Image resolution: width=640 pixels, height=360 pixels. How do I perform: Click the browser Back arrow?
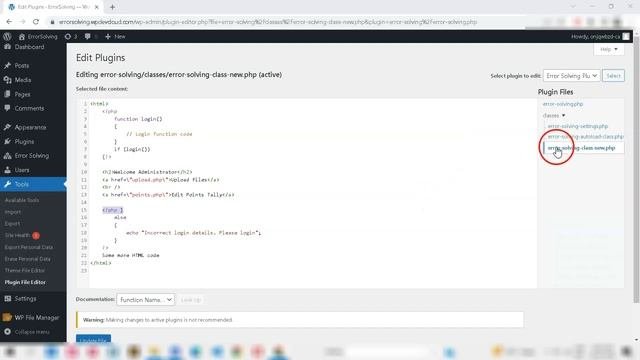pyautogui.click(x=9, y=22)
